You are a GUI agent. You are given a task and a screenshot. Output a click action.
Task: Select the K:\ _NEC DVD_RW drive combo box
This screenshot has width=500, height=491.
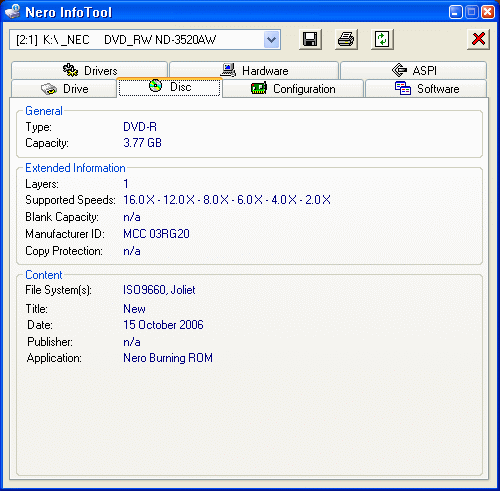pos(145,40)
